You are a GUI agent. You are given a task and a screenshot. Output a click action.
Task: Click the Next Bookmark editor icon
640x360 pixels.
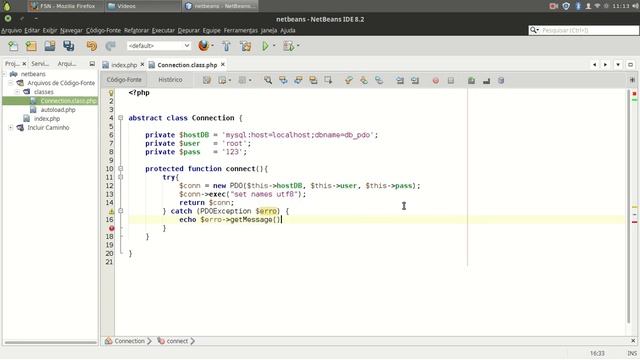click(x=364, y=80)
